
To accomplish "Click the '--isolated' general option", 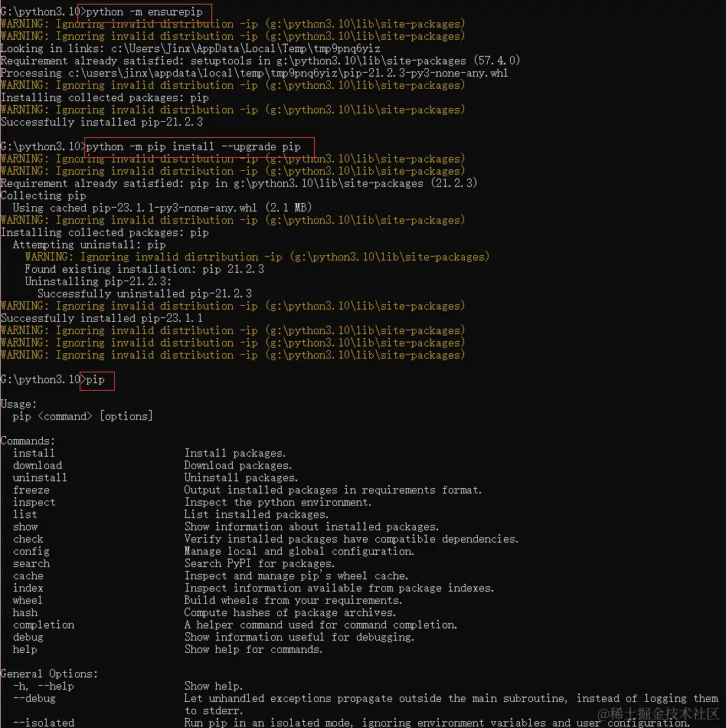I will point(43,723).
